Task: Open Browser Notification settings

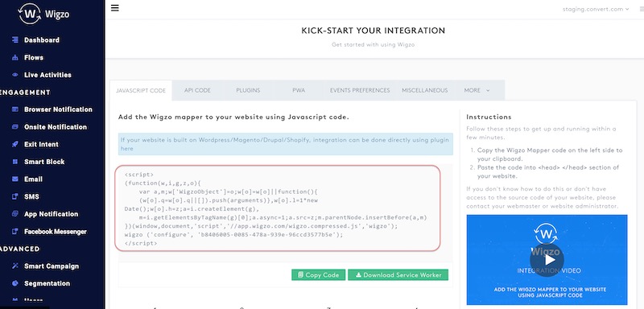Action: pos(58,109)
